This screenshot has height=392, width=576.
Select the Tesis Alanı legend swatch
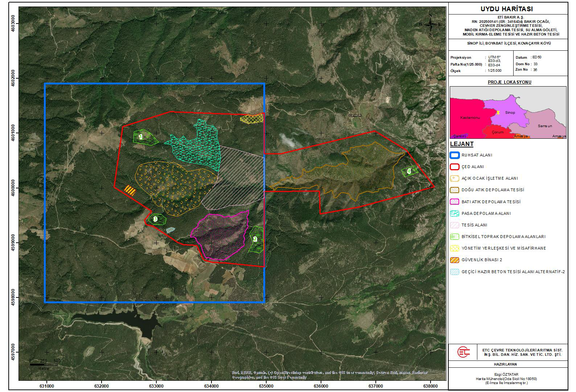tap(454, 225)
